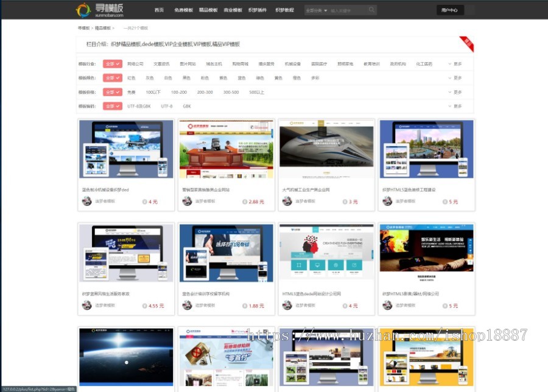
Task: Filter templates by 灰色 color
Action: (x=150, y=78)
